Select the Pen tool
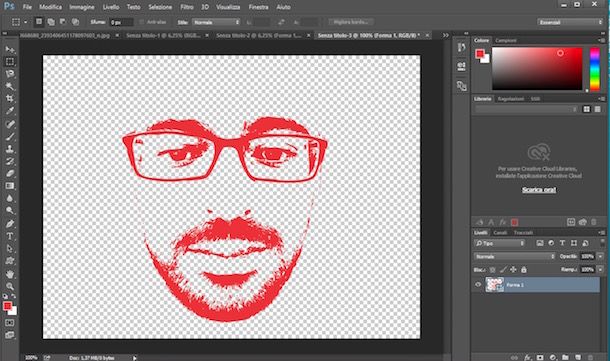 10,224
